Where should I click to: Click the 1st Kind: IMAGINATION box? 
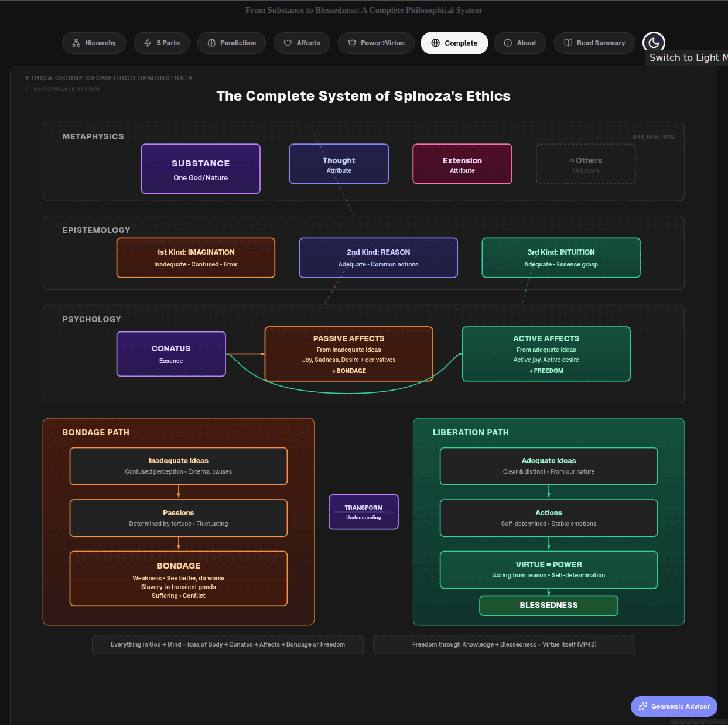click(x=196, y=258)
